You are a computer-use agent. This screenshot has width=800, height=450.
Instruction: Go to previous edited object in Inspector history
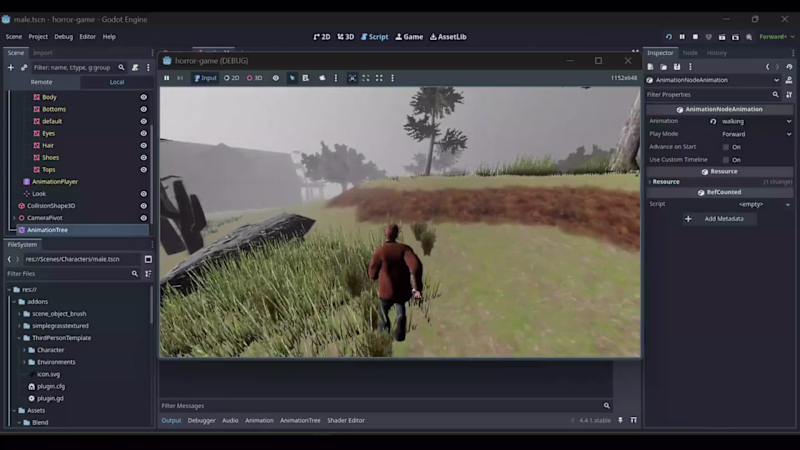click(768, 67)
